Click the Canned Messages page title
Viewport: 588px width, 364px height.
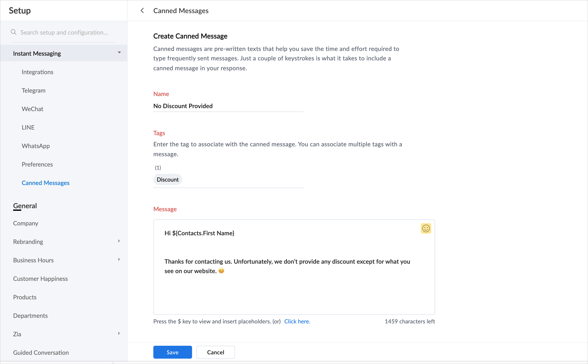pyautogui.click(x=181, y=11)
